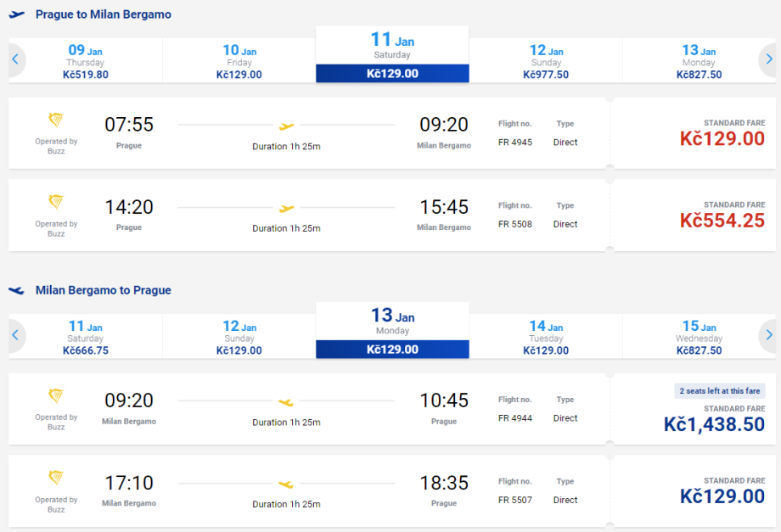Select 12 Jan Sunday outbound date tab

tap(546, 62)
